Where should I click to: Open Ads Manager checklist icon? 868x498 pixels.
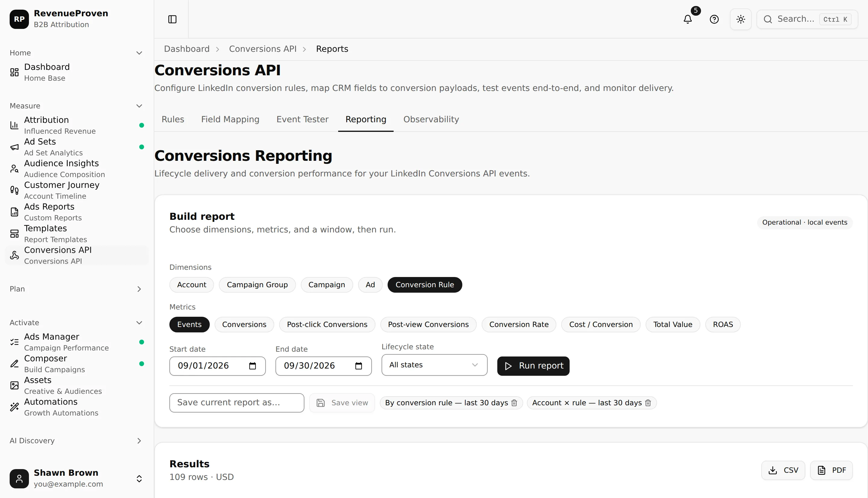[x=14, y=342]
